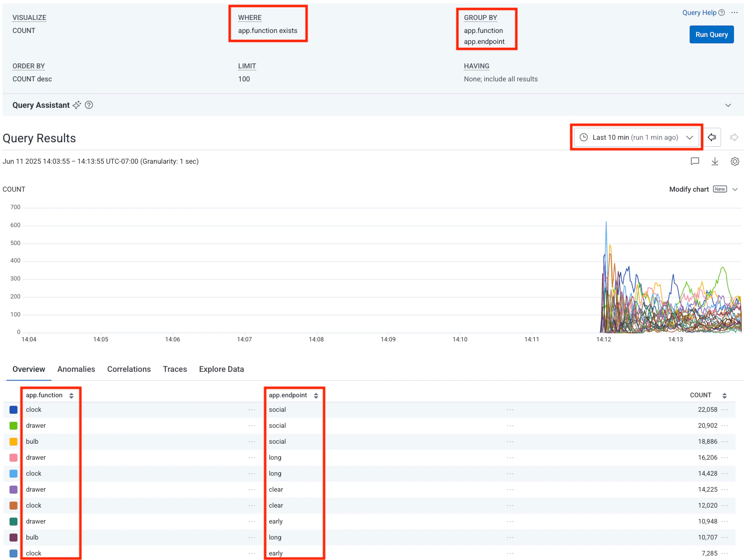The height and width of the screenshot is (560, 748).
Task: Click the Query Assistant sparkle icon
Action: point(77,105)
